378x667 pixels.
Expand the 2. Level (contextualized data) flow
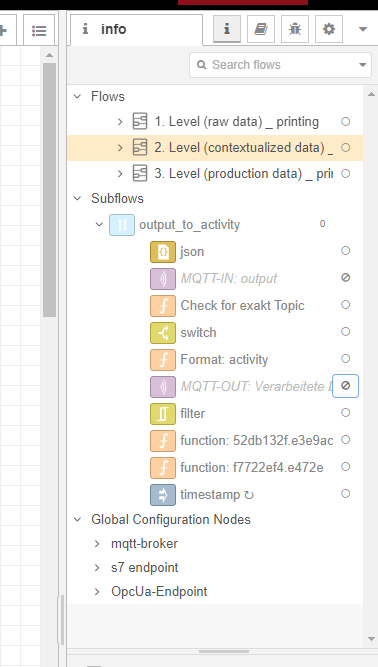point(120,148)
